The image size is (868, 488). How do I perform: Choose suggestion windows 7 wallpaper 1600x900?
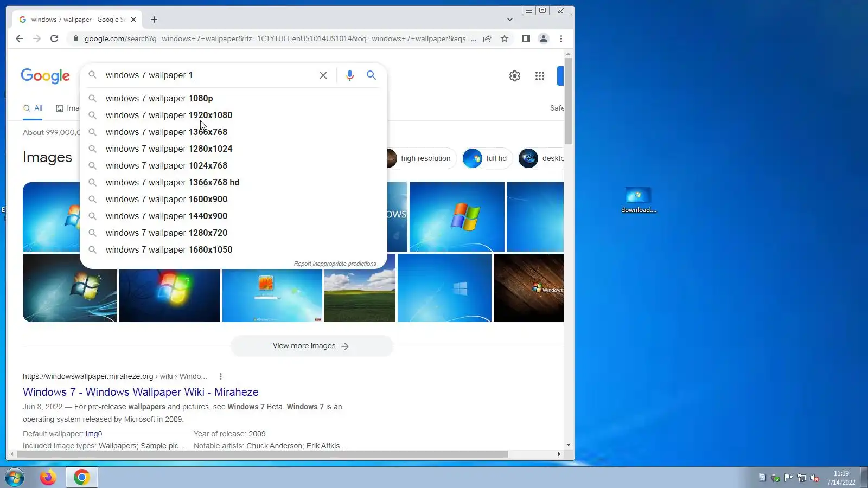(x=233, y=199)
